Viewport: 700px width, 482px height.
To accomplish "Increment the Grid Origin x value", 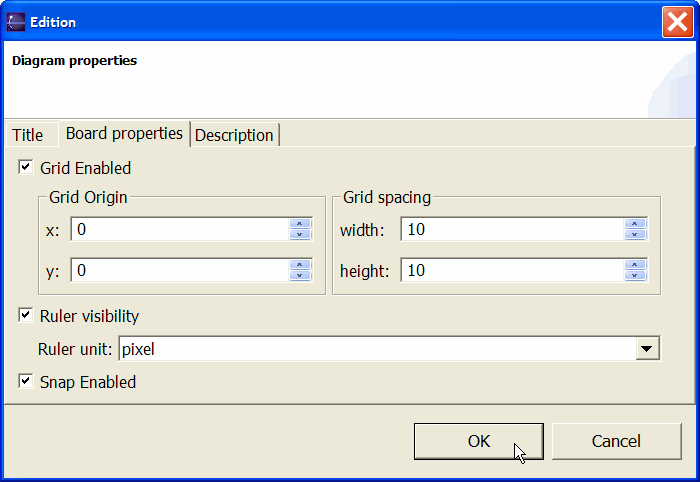I will (300, 224).
